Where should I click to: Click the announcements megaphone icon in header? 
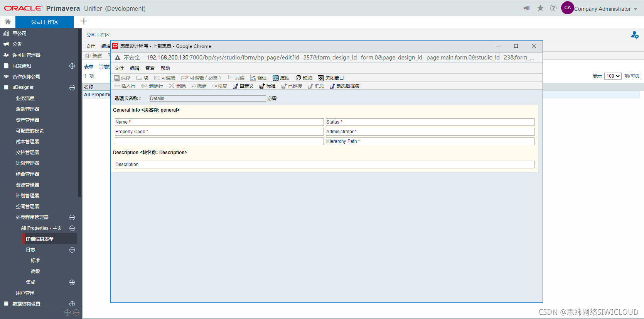(x=526, y=8)
